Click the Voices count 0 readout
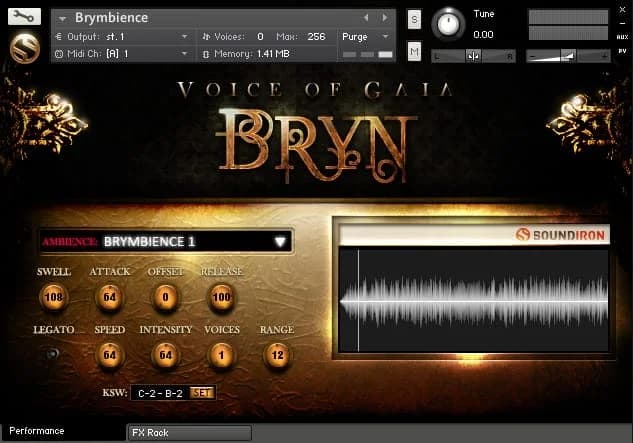The height and width of the screenshot is (443, 633). pyautogui.click(x=260, y=37)
